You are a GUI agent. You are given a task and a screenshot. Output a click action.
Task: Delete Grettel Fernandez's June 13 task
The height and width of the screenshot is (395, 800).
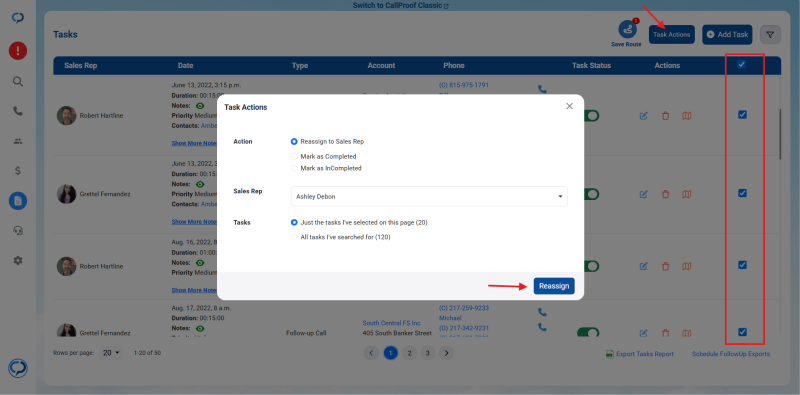pyautogui.click(x=665, y=194)
